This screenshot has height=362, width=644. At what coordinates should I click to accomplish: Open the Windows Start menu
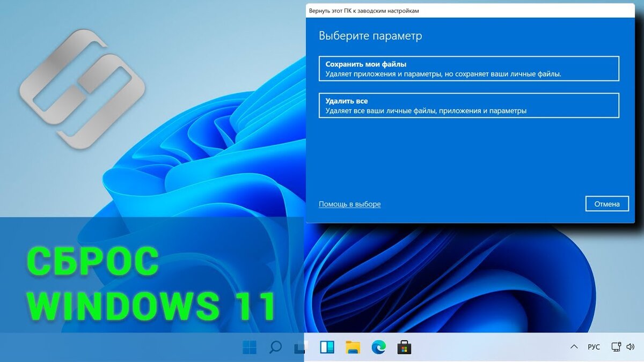[x=250, y=348]
